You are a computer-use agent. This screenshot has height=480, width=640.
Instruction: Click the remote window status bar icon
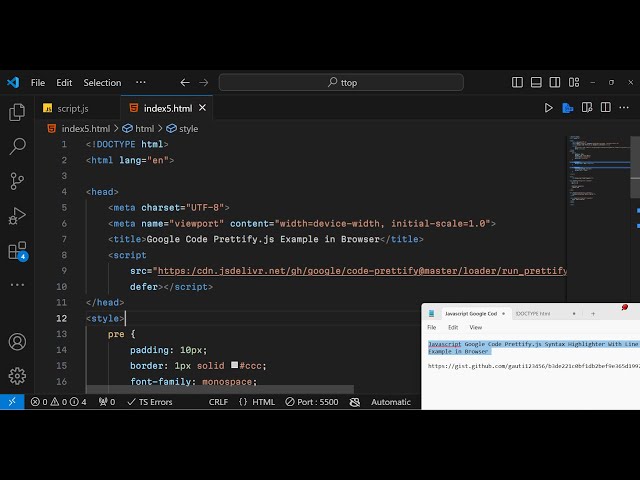(11, 402)
